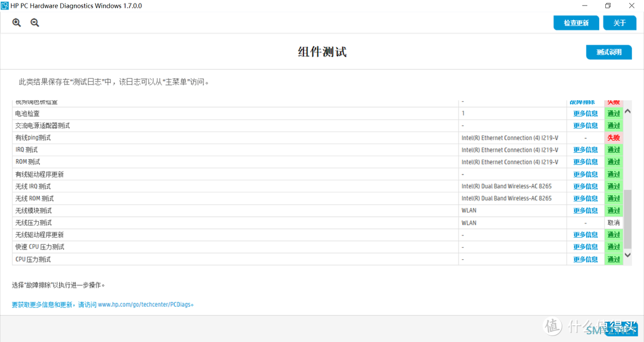Image resolution: width=644 pixels, height=342 pixels.
Task: Click the 通过 status of CPU 压力测试
Action: pyautogui.click(x=614, y=259)
